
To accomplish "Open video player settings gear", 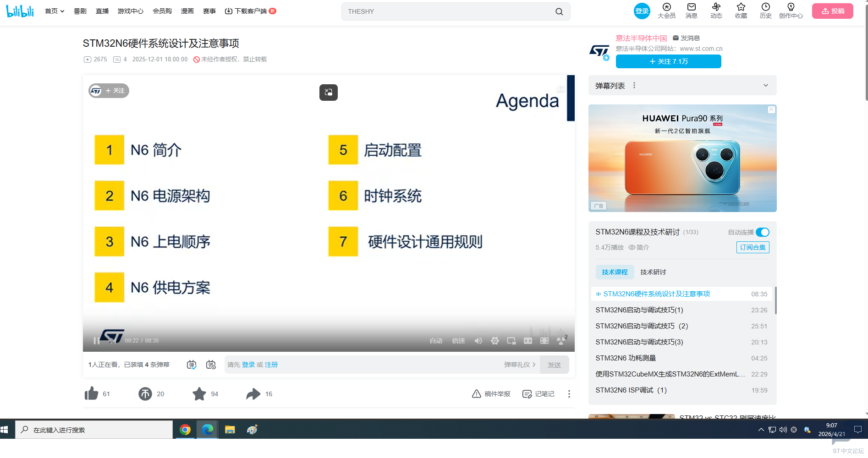I will pyautogui.click(x=495, y=341).
